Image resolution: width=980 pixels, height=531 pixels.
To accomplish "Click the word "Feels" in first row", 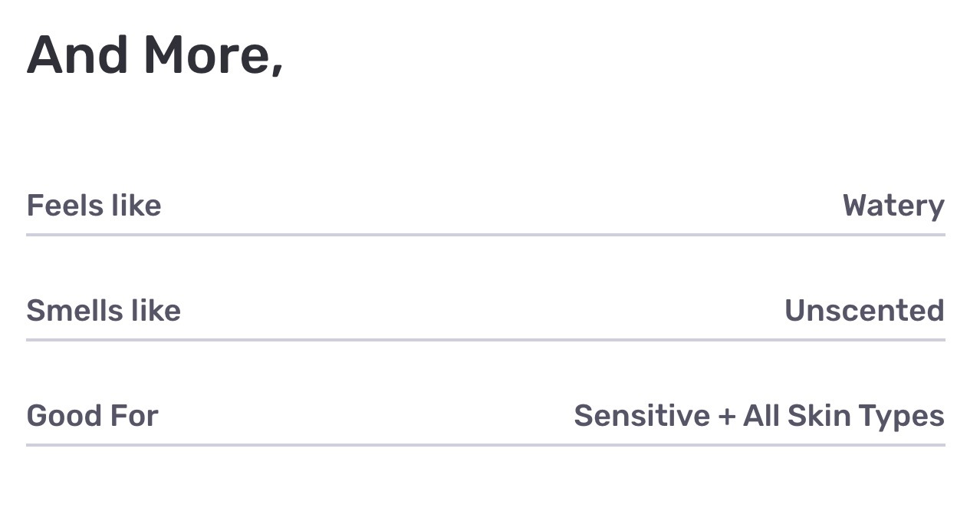I will click(x=65, y=206).
